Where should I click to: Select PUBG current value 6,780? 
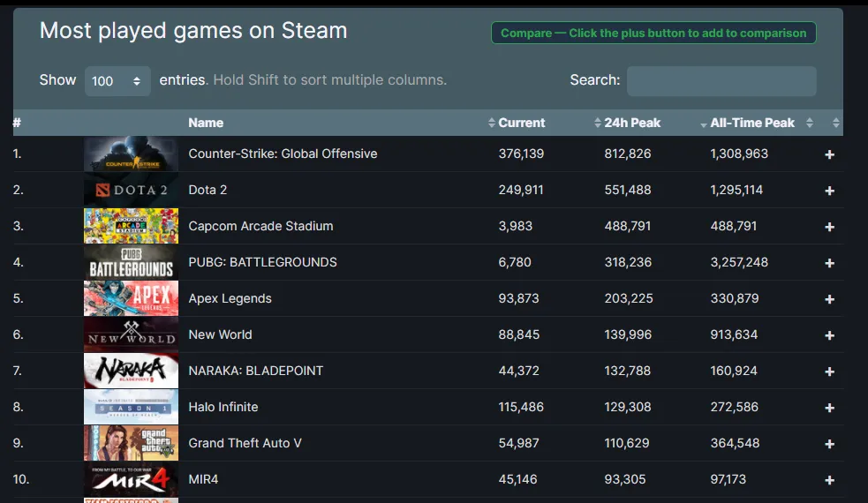(x=514, y=262)
